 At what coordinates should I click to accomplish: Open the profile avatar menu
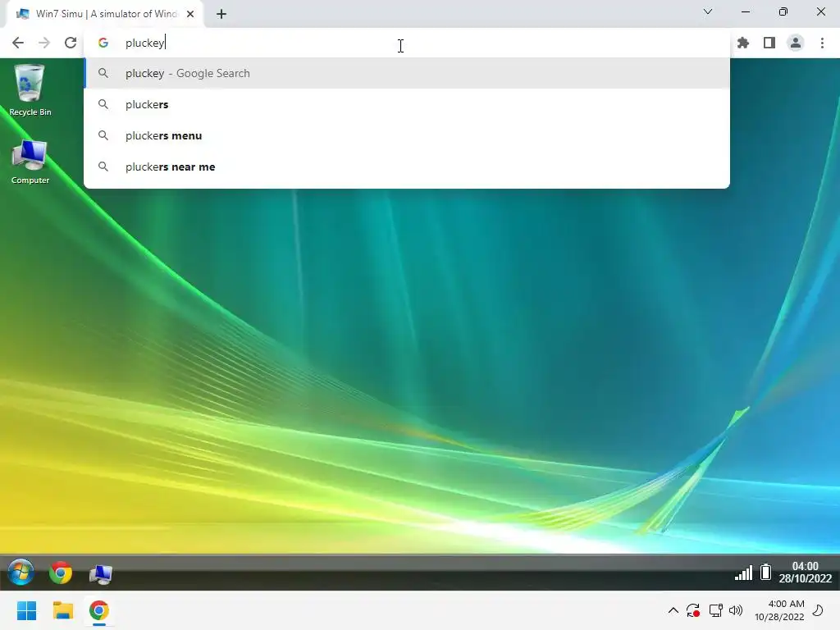pos(796,43)
